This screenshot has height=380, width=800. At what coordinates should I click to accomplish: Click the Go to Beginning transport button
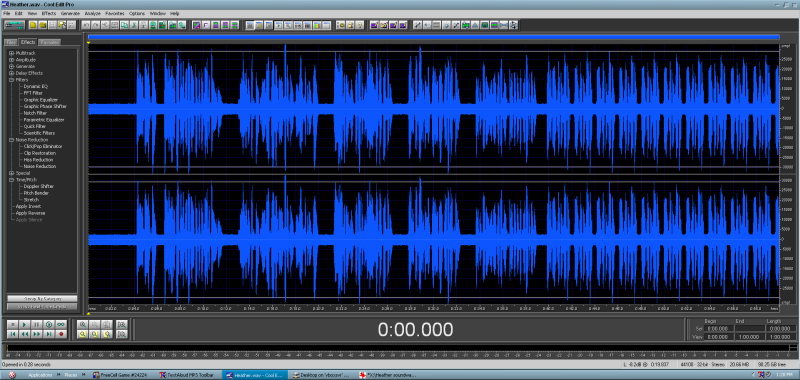pyautogui.click(x=12, y=334)
